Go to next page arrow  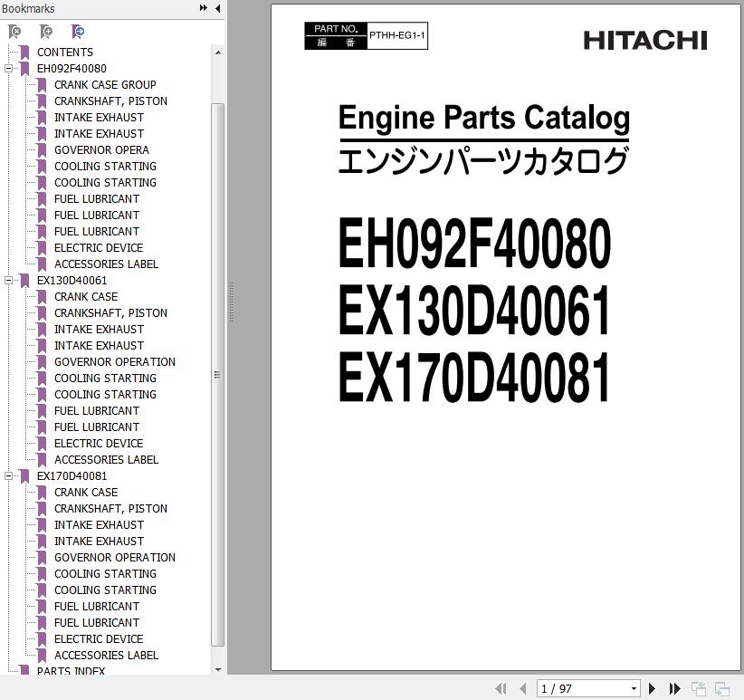click(x=652, y=688)
